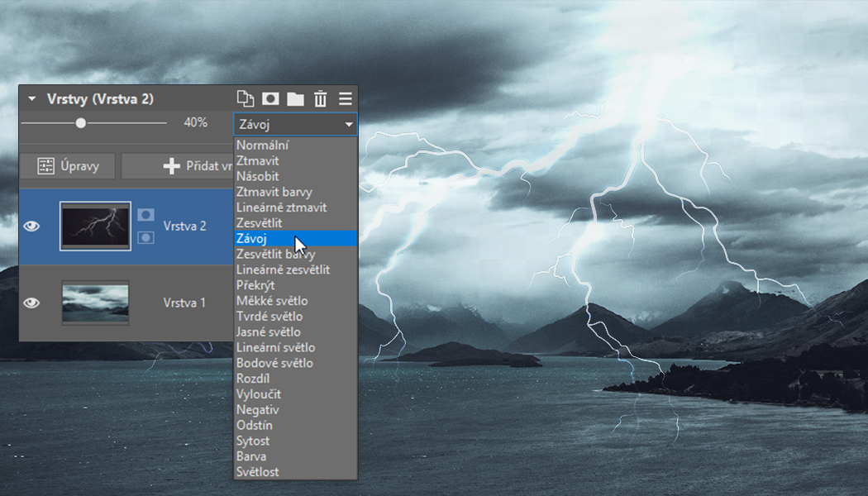Click the Vrstvy (Vrstva 2) panel title
Screen dimensions: 868x496
pyautogui.click(x=100, y=99)
